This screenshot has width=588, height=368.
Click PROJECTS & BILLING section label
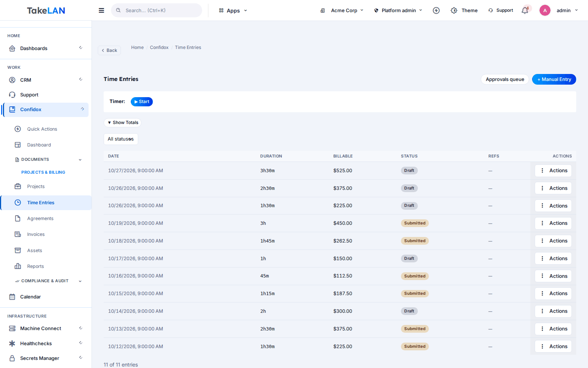[x=43, y=172]
